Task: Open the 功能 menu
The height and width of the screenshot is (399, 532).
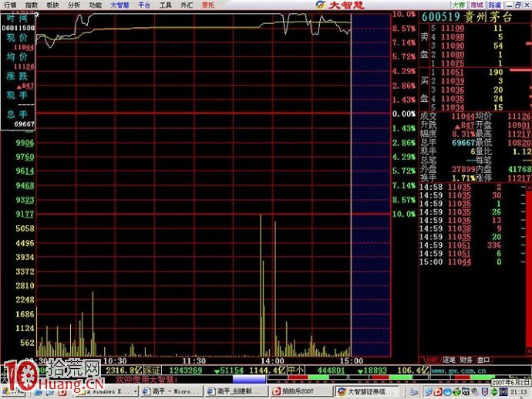Action: tap(96, 5)
